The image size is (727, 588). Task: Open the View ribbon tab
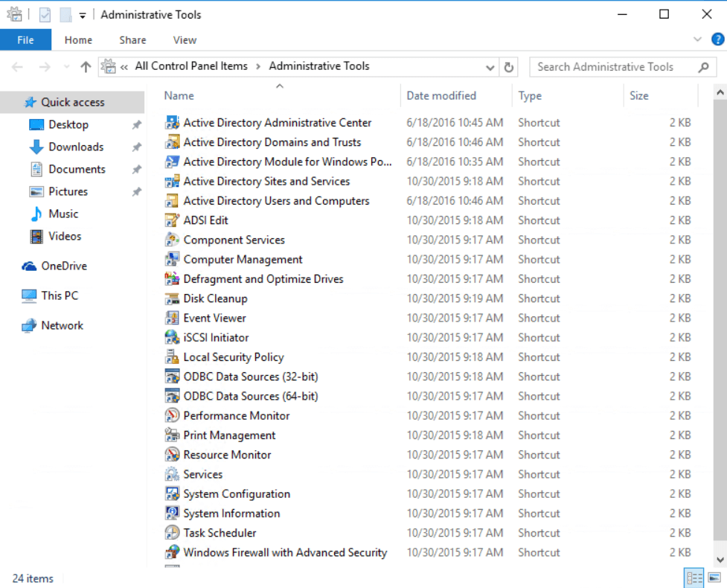185,40
